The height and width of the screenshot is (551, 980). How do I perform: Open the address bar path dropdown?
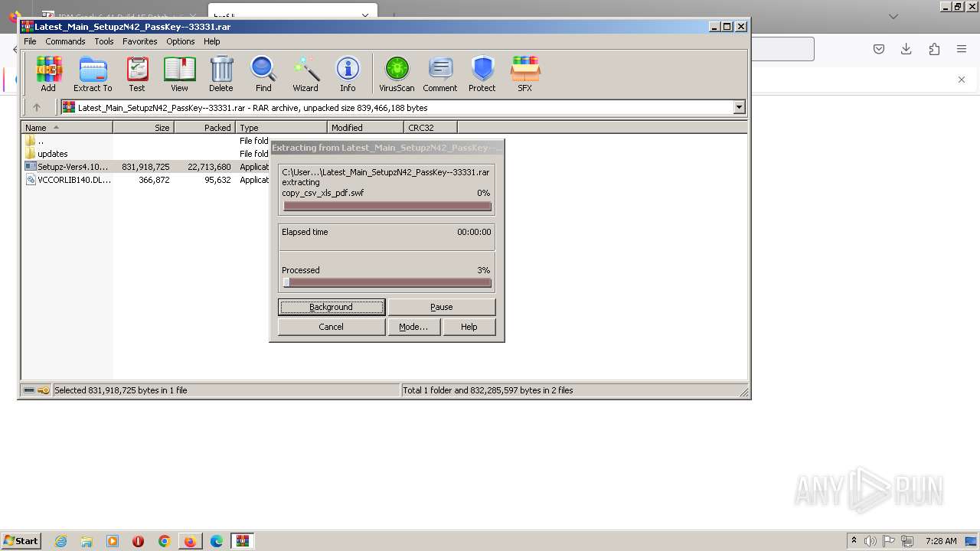739,107
